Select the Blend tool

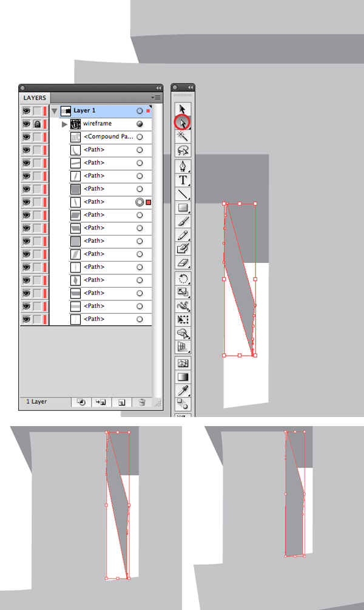point(183,404)
